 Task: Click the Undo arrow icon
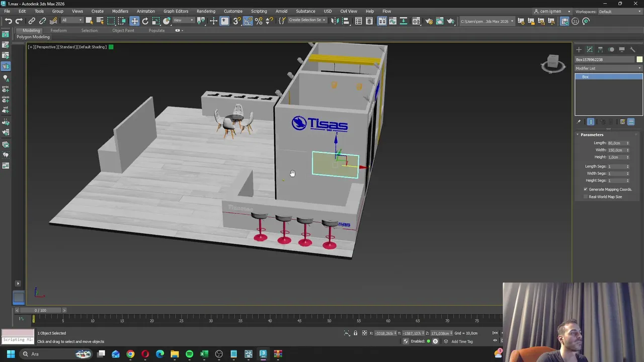tap(8, 21)
